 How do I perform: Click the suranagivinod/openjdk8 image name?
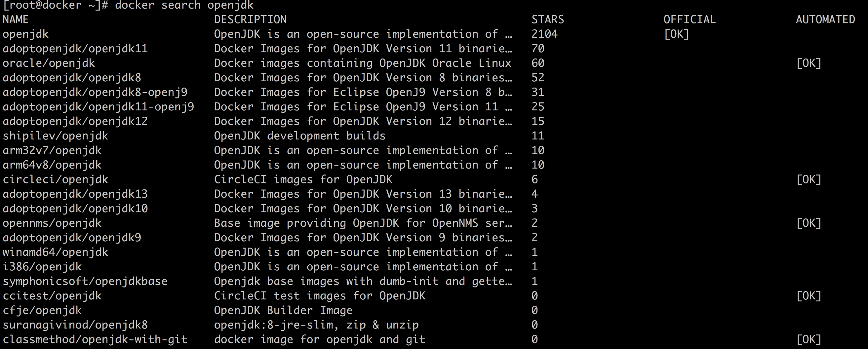click(x=75, y=325)
